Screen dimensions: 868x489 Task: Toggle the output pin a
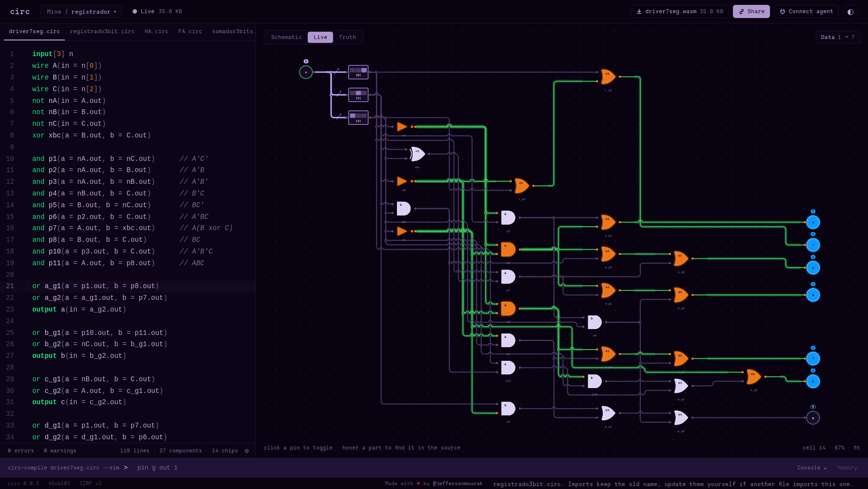(x=813, y=268)
